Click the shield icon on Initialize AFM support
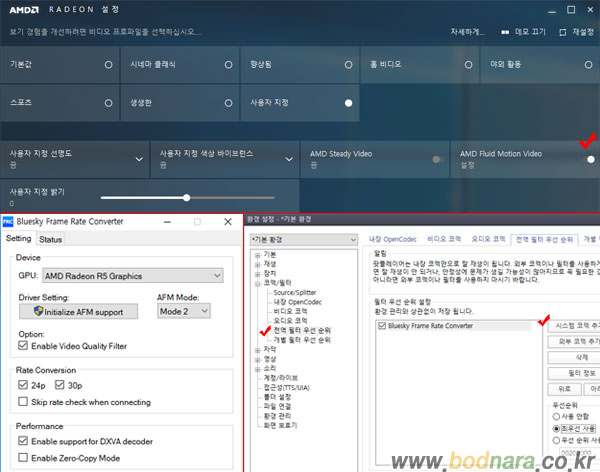 [38, 311]
